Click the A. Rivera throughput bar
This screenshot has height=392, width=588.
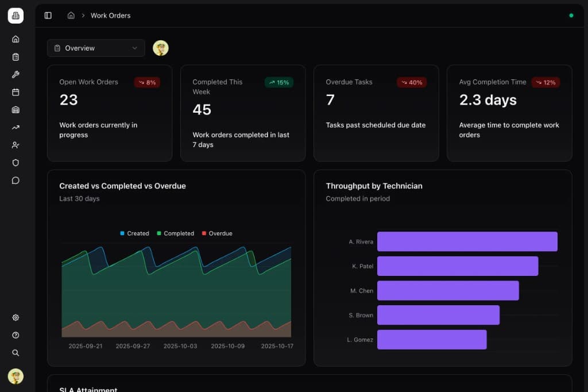(x=467, y=241)
